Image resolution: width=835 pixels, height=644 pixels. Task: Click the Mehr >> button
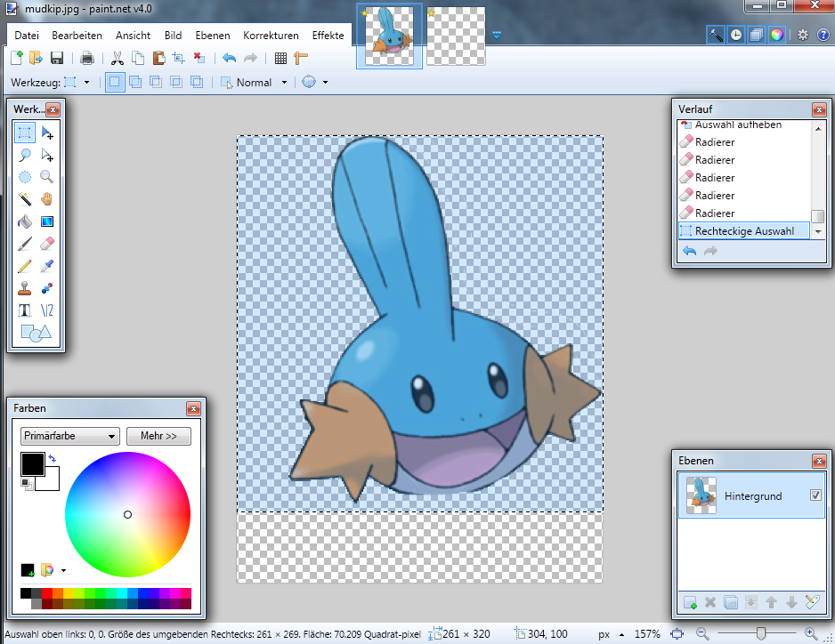[x=158, y=436]
